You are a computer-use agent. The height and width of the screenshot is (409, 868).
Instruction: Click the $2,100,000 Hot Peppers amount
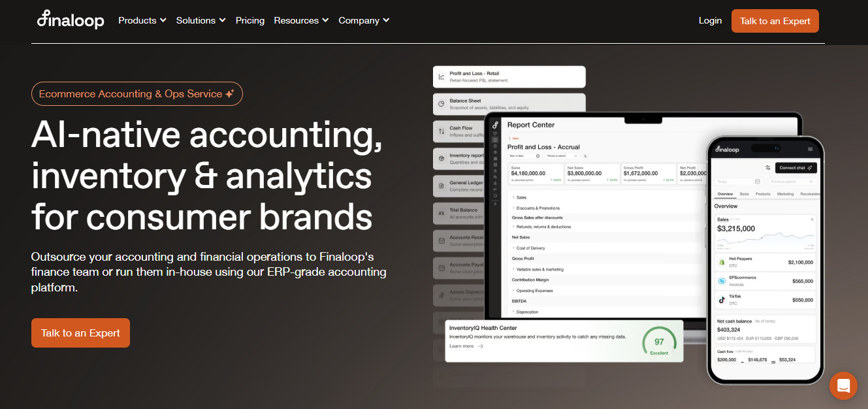(801, 262)
